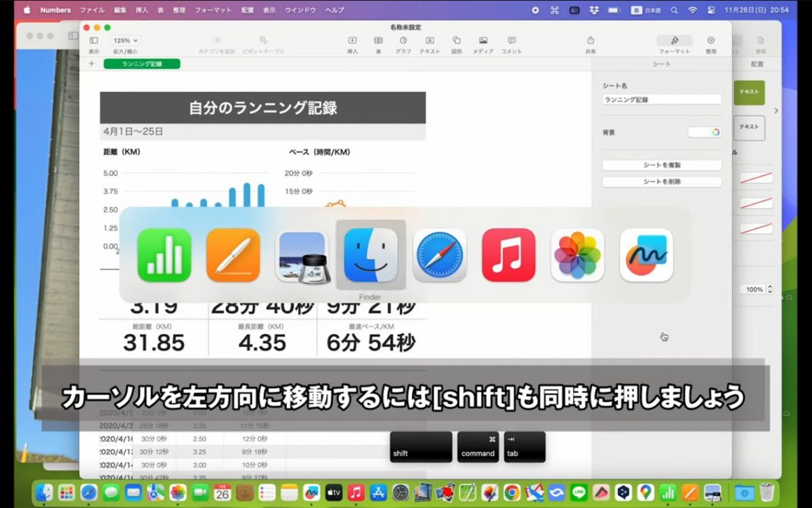
Task: Click the 4月1日〜25日 subtitle text
Action: (133, 131)
